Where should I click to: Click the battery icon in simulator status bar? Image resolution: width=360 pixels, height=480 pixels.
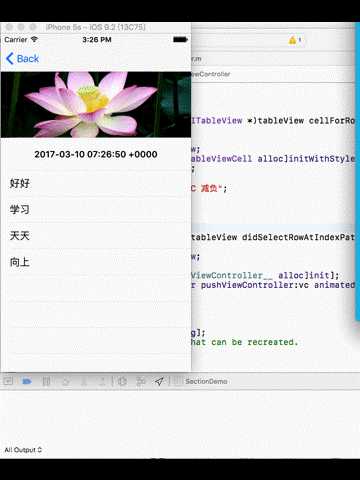(x=180, y=40)
